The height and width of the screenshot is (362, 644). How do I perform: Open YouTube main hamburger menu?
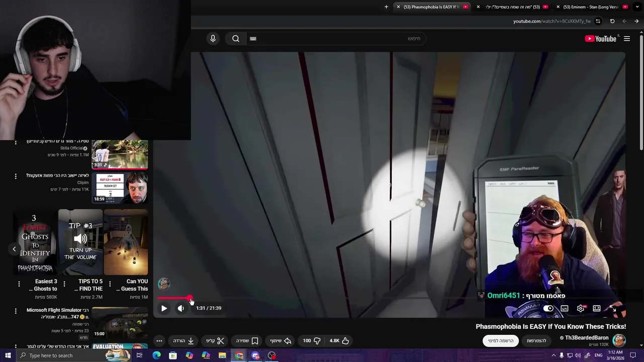pos(627,39)
